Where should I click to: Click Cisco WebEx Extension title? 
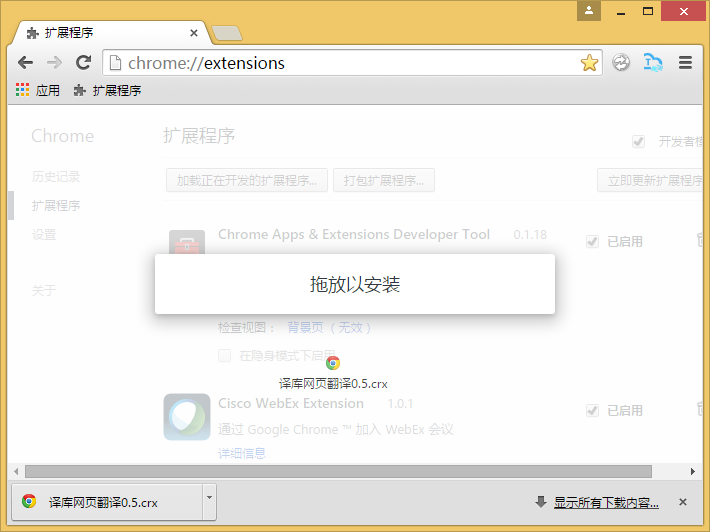coord(291,403)
